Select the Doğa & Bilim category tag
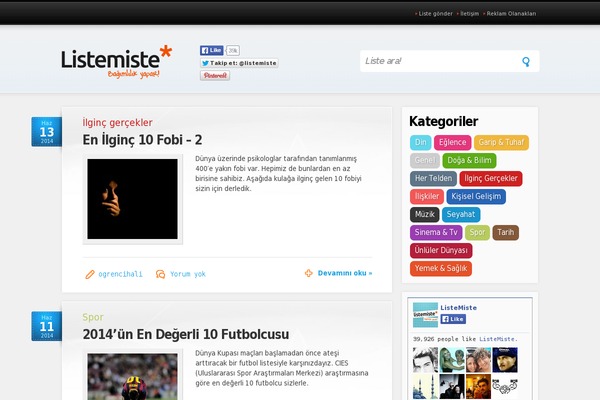Screen dimensions: 600x400 (x=469, y=160)
